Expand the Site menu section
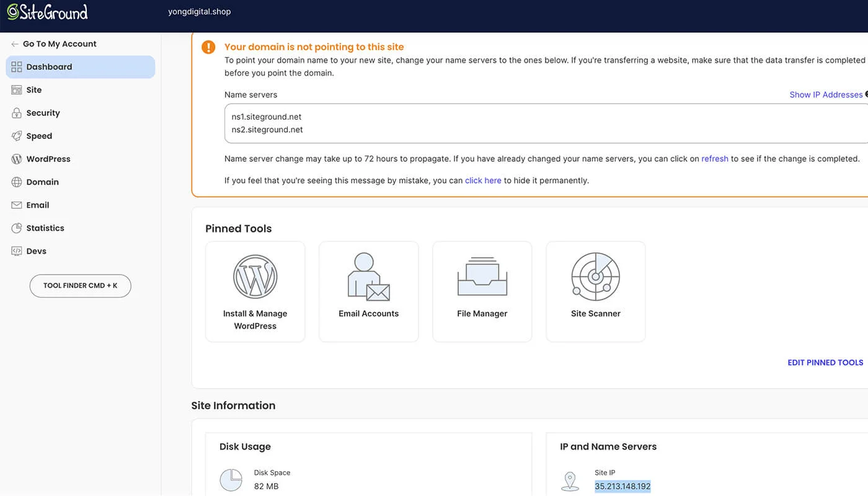The image size is (868, 496). (34, 90)
